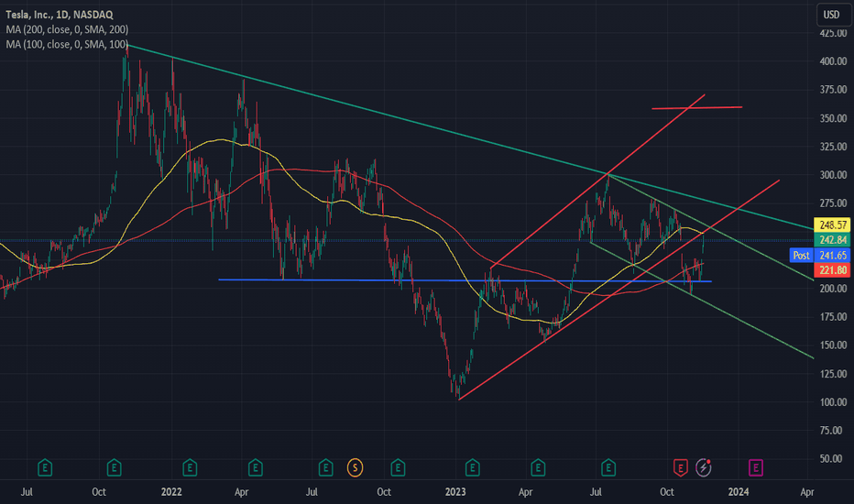Select the Tesla, Inc., 1D, NASDAQ title
Screen dimensions: 854x504
pyautogui.click(x=60, y=15)
